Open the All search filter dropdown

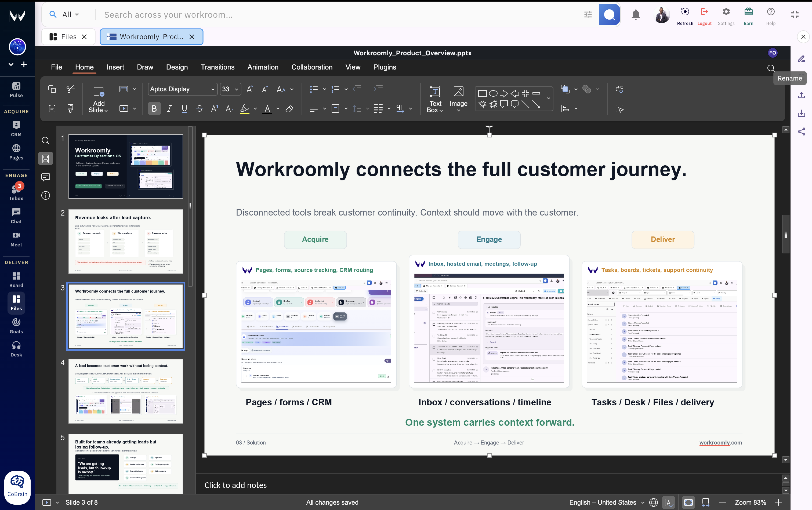click(70, 14)
